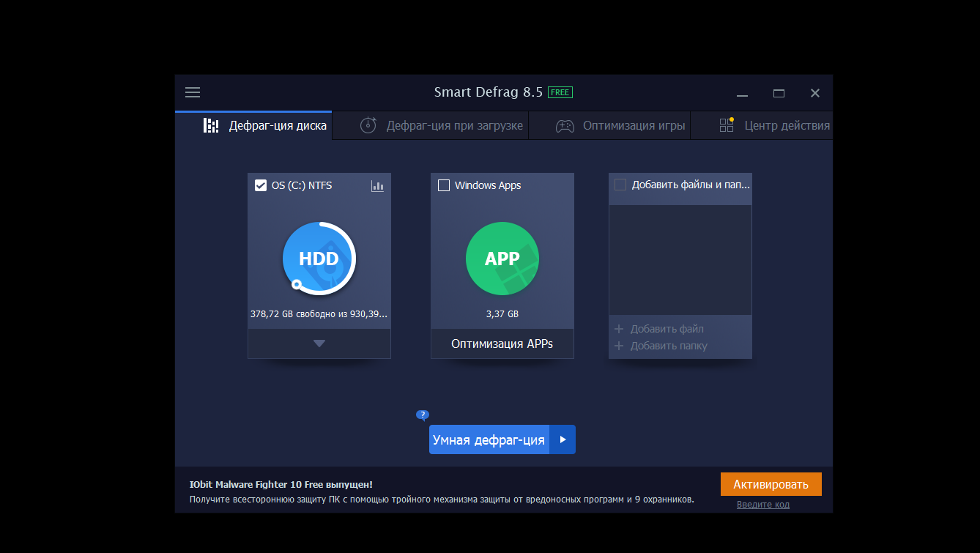Click the blue HDD disk circle

(x=319, y=259)
